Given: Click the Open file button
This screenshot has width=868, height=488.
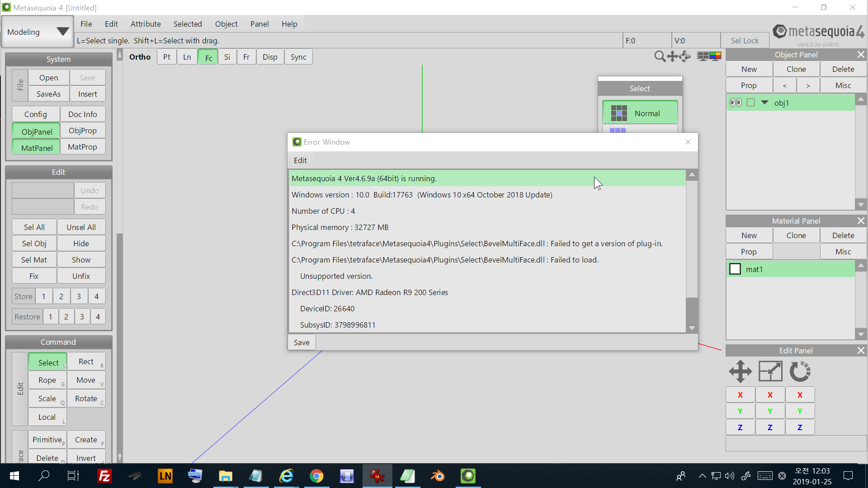Looking at the screenshot, I should 48,78.
